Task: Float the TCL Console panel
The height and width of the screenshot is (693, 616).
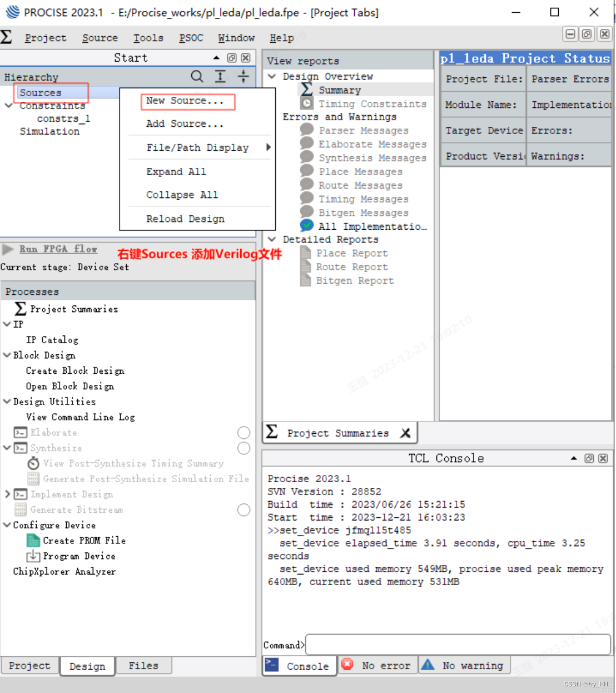Action: point(589,458)
